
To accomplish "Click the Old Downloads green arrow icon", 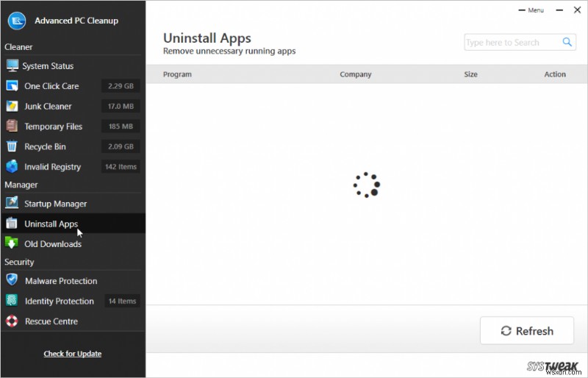I will [x=12, y=243].
